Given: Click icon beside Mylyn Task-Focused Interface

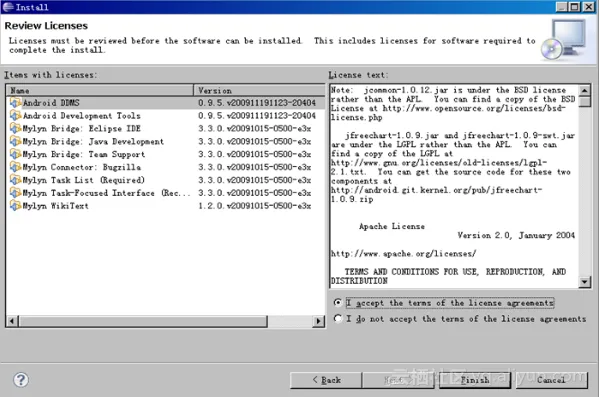Looking at the screenshot, I should [x=15, y=193].
